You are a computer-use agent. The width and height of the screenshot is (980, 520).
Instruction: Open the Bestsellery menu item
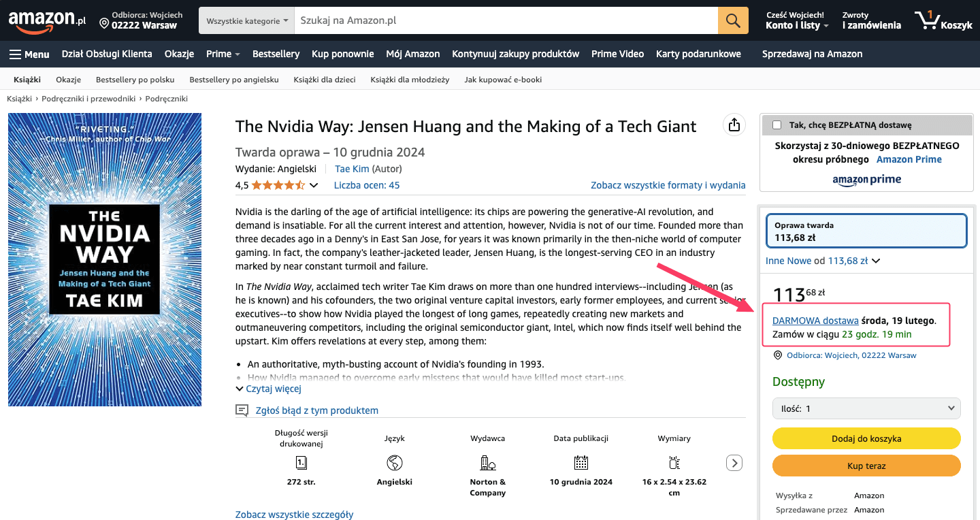click(276, 54)
